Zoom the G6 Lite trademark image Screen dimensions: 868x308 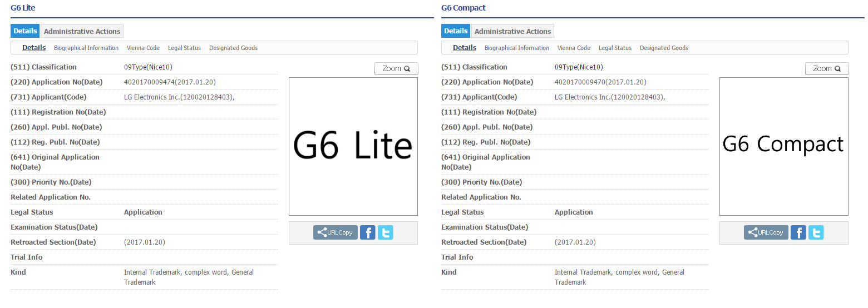click(x=396, y=68)
